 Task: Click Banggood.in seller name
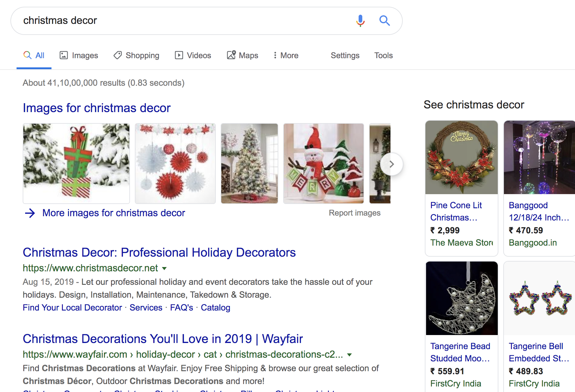pyautogui.click(x=533, y=243)
